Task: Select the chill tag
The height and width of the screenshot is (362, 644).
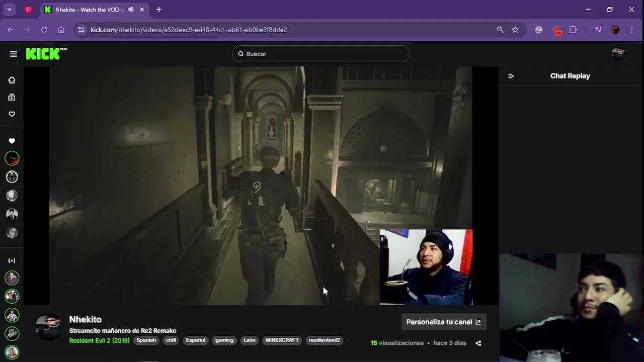Action: 171,340
